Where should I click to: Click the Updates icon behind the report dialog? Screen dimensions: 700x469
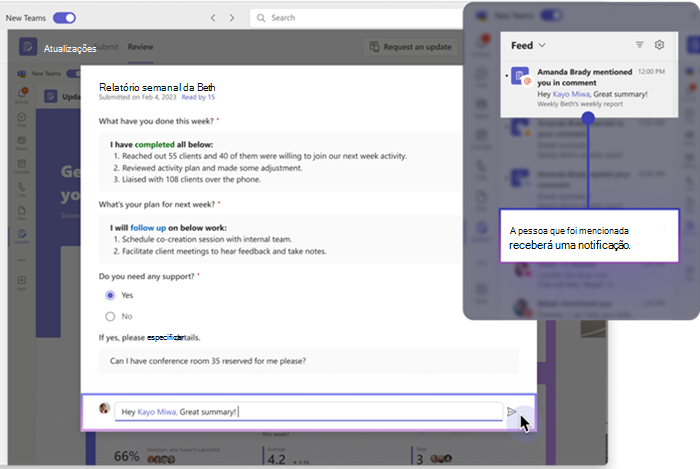click(50, 96)
